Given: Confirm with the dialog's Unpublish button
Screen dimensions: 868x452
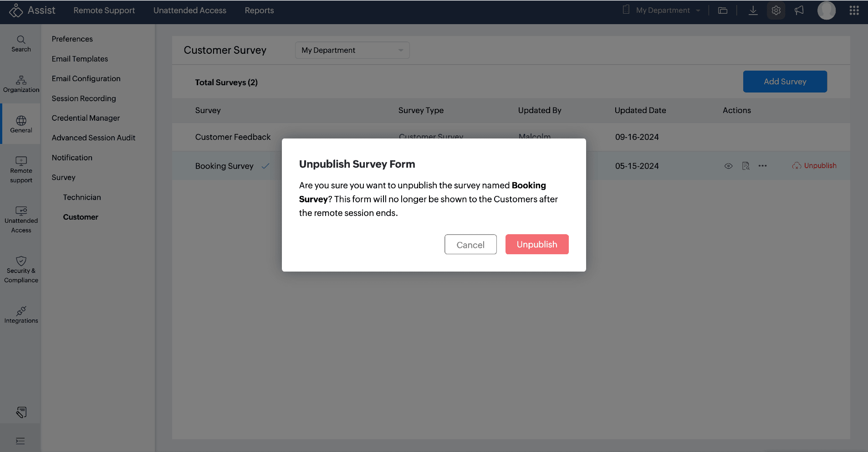Looking at the screenshot, I should [x=537, y=244].
